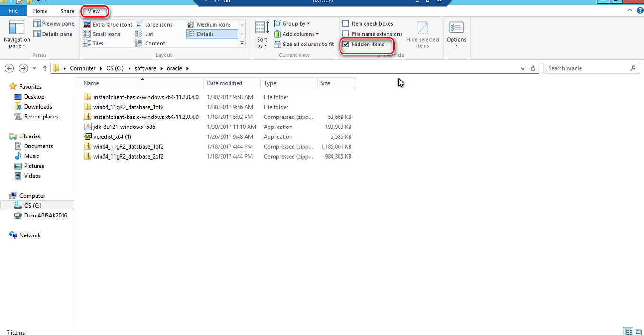Click oracle in the address breadcrumb

pyautogui.click(x=175, y=68)
